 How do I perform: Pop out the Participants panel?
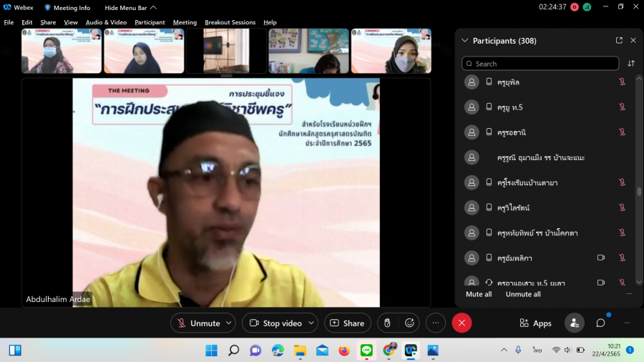click(619, 41)
